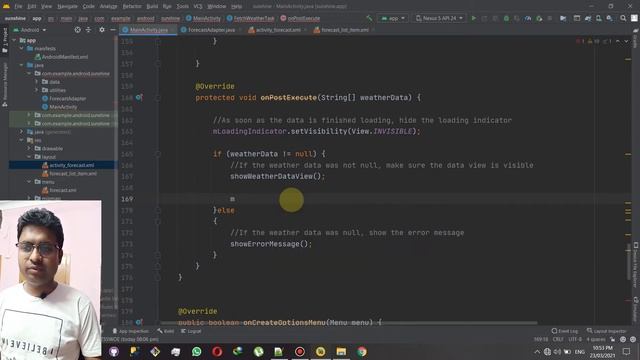Open Chrome from the taskbar

(361, 351)
